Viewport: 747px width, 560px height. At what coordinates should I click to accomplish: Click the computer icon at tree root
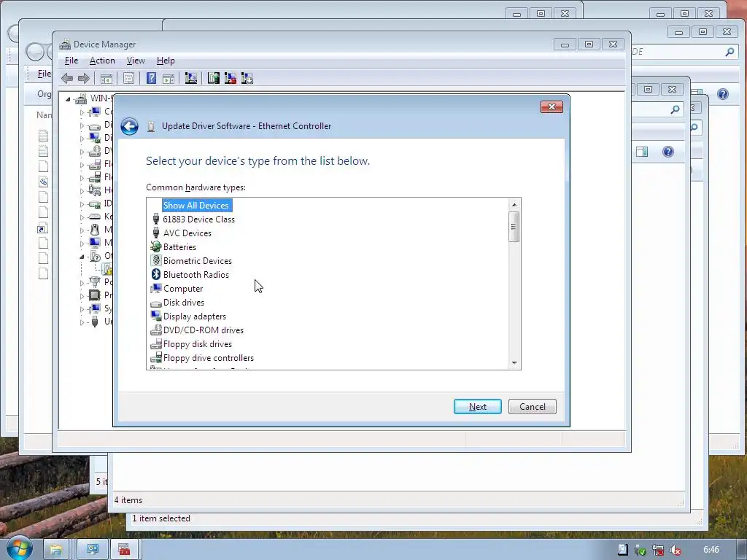click(x=81, y=98)
